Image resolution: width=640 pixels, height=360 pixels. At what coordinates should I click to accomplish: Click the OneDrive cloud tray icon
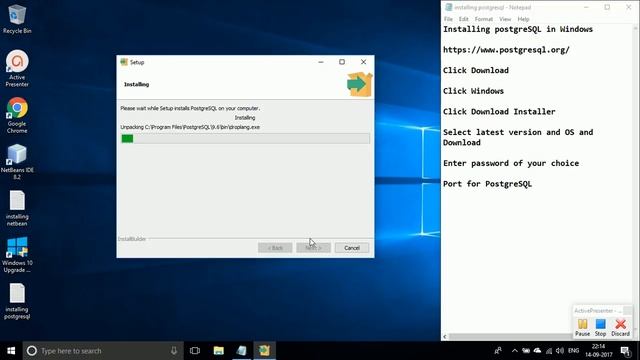pyautogui.click(x=537, y=351)
